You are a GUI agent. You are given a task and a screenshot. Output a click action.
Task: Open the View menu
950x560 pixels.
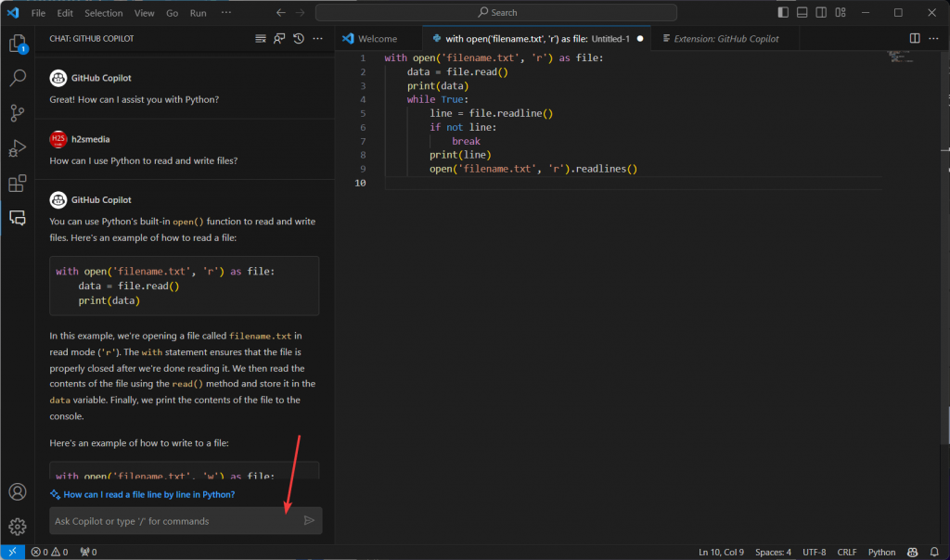click(x=143, y=12)
